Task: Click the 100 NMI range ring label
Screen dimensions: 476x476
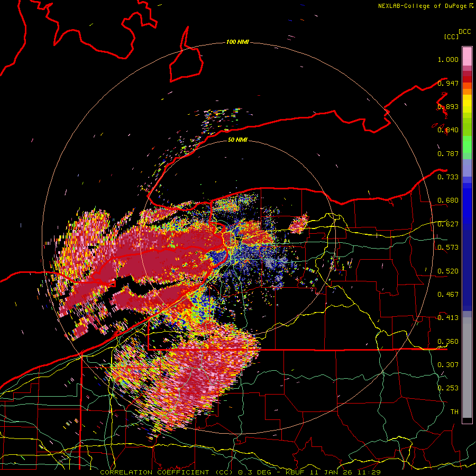Action: [x=237, y=42]
